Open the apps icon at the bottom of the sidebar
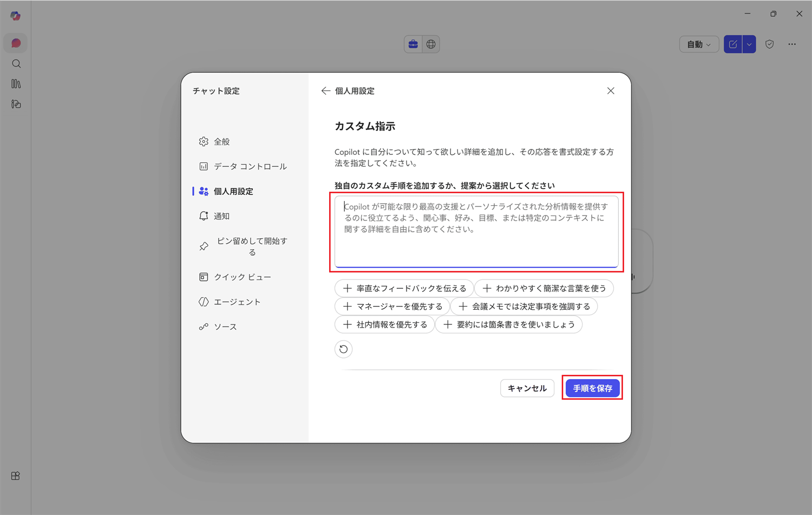This screenshot has height=515, width=812. click(16, 476)
